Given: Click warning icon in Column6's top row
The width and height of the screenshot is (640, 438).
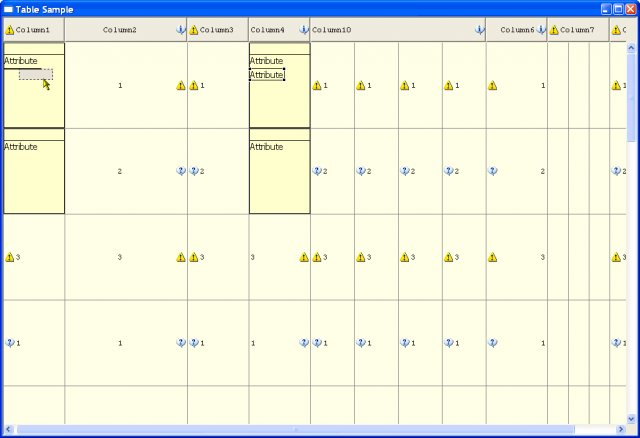Looking at the screenshot, I should tap(493, 85).
